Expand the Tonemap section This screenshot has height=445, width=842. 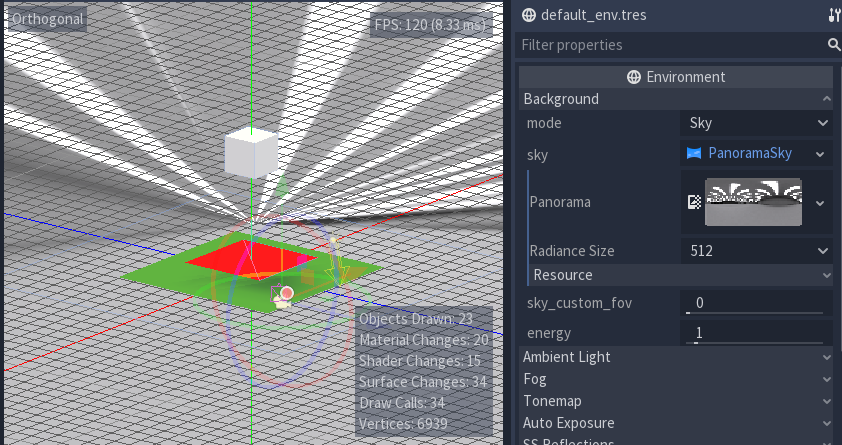coord(676,401)
